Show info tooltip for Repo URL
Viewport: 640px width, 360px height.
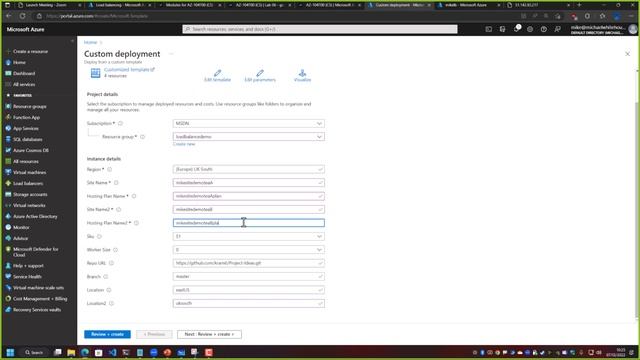111,263
